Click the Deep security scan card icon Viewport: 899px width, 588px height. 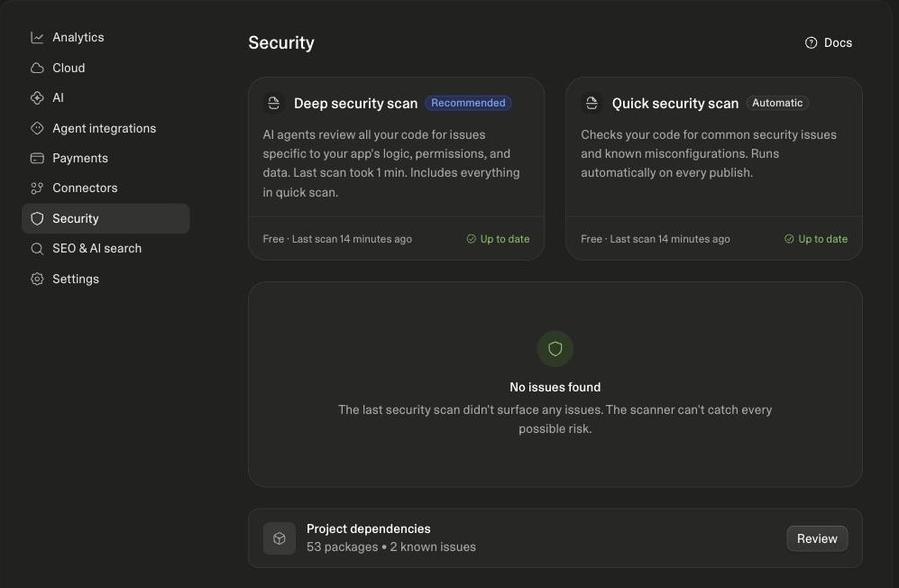click(x=273, y=103)
